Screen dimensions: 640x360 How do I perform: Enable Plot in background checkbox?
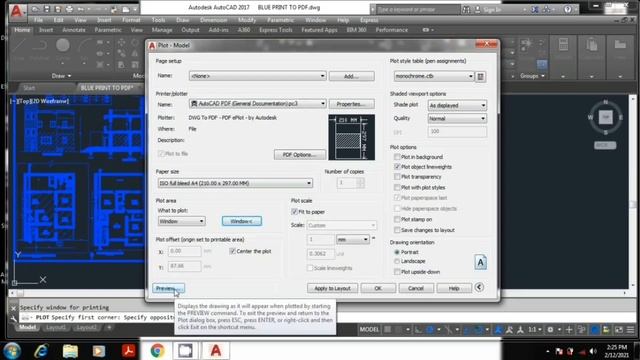tap(397, 157)
